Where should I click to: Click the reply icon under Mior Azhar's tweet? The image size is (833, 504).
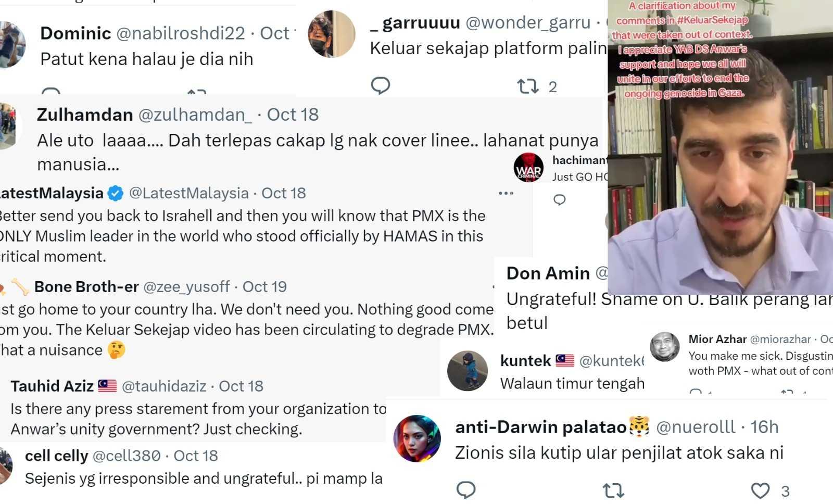pyautogui.click(x=696, y=392)
